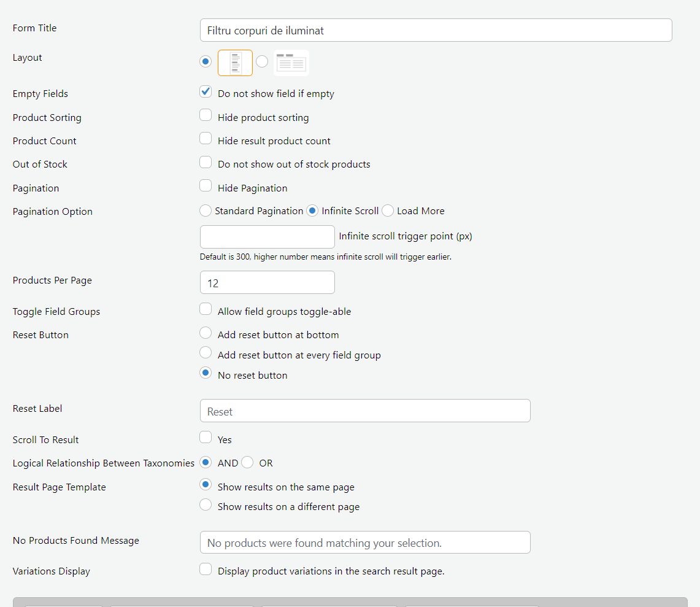The height and width of the screenshot is (607, 700).
Task: Check Display product variations option
Action: pos(206,568)
